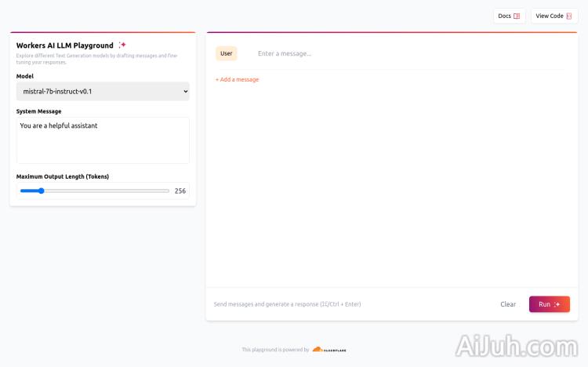Image resolution: width=588 pixels, height=367 pixels.
Task: Open the Model dropdown
Action: pyautogui.click(x=103, y=92)
